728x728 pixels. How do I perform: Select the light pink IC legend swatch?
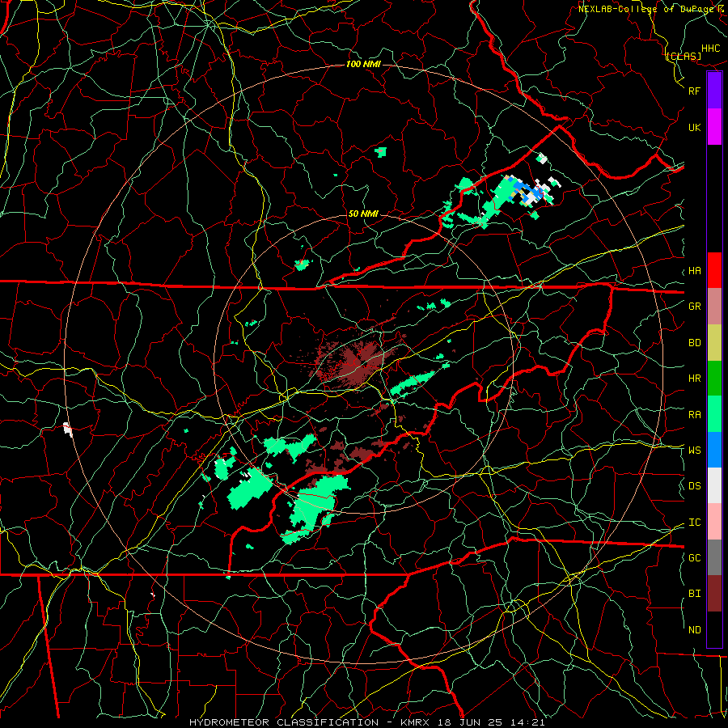(x=714, y=522)
